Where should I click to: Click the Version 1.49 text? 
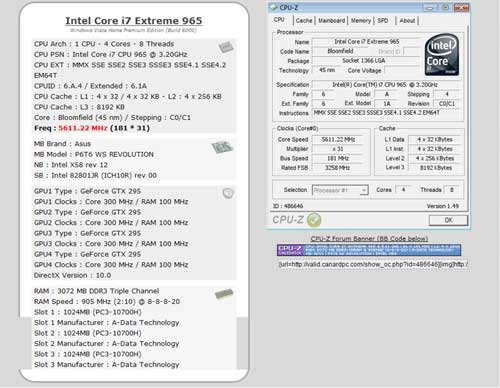coord(443,206)
